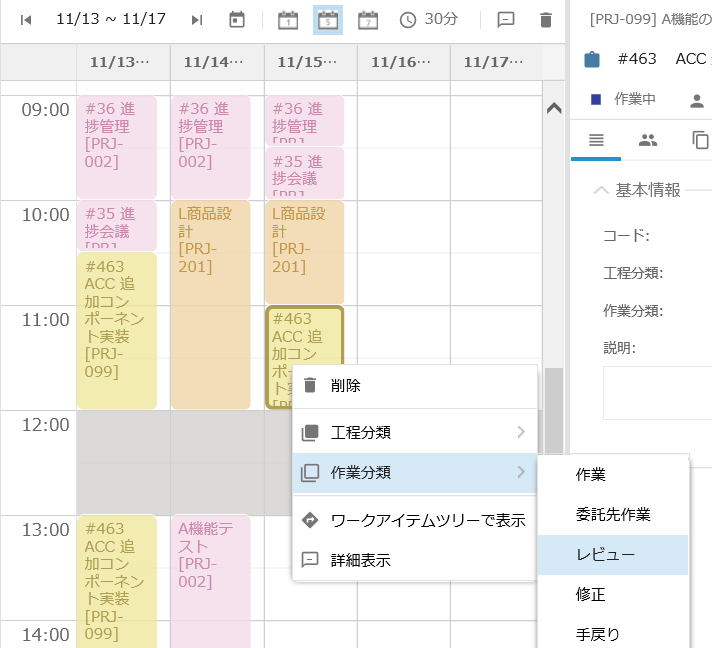Click the 説明 description text box
Screen dimensions: 712x648
point(657,392)
